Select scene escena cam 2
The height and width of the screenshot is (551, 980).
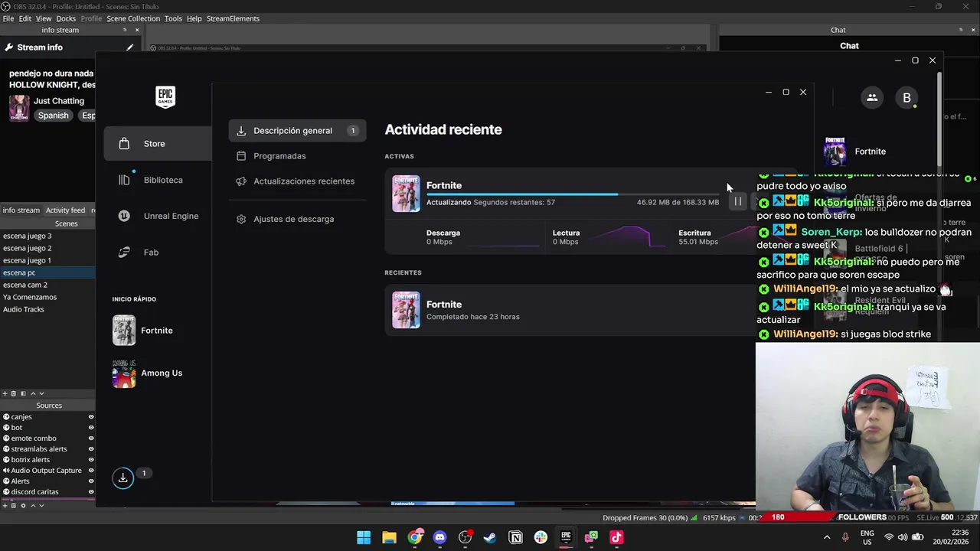click(47, 285)
